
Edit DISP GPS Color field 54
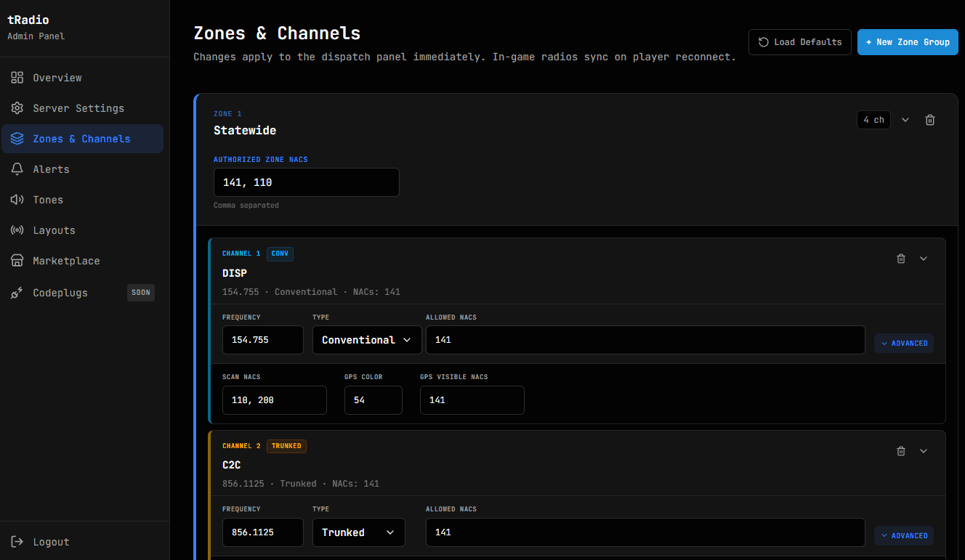(x=374, y=400)
